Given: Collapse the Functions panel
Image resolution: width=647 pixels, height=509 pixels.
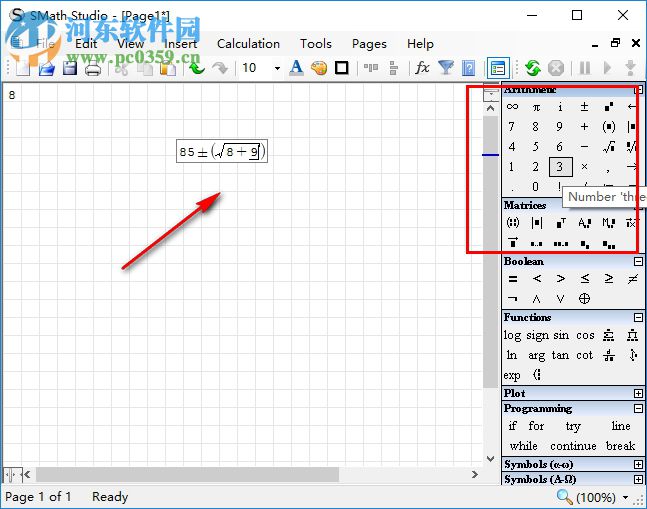Looking at the screenshot, I should [x=638, y=318].
